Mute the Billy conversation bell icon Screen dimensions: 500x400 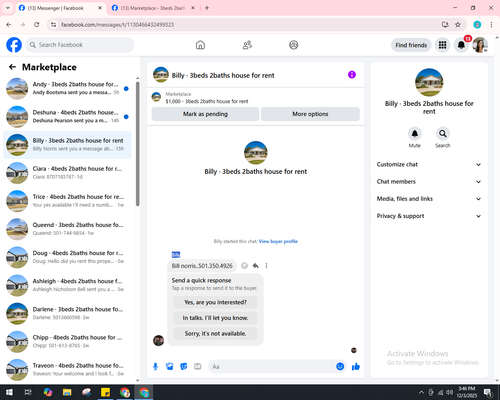click(415, 134)
